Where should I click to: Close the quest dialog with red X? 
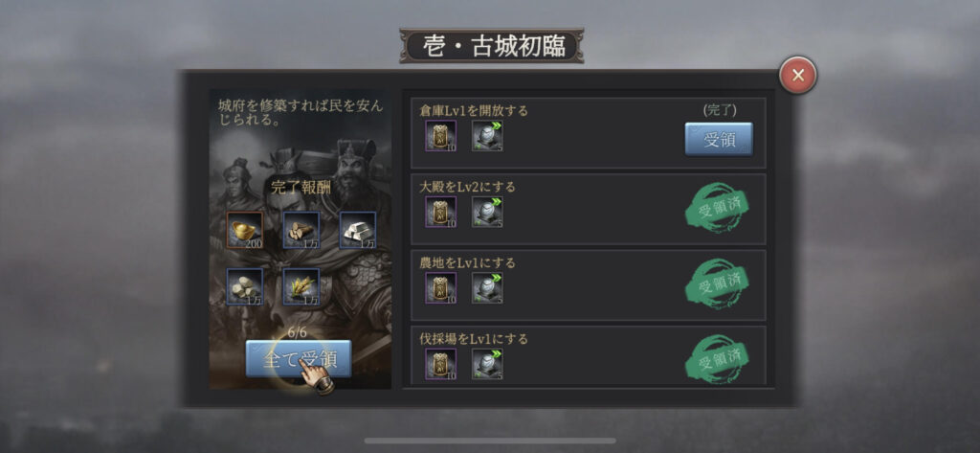click(x=797, y=75)
